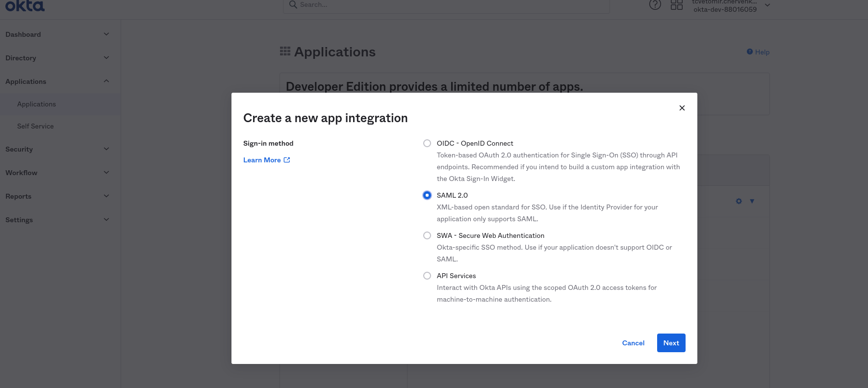
Task: Click the Next button
Action: pos(671,343)
